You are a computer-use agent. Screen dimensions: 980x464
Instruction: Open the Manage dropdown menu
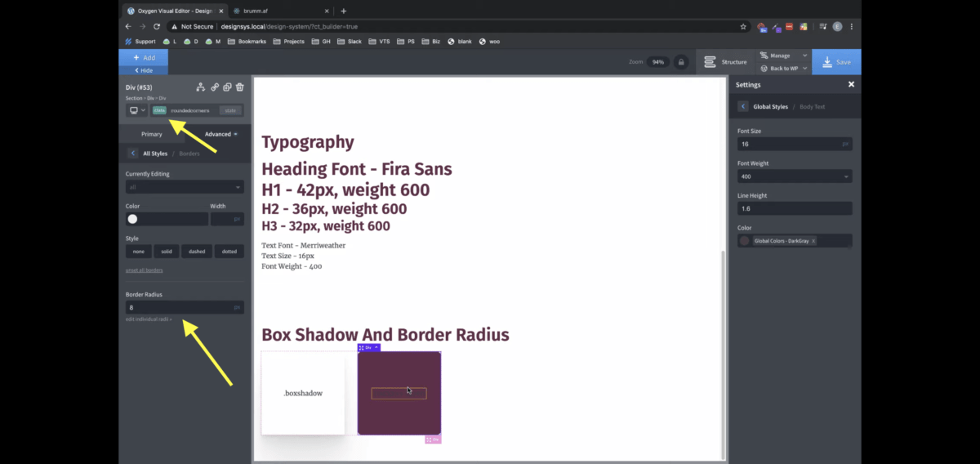(x=782, y=56)
